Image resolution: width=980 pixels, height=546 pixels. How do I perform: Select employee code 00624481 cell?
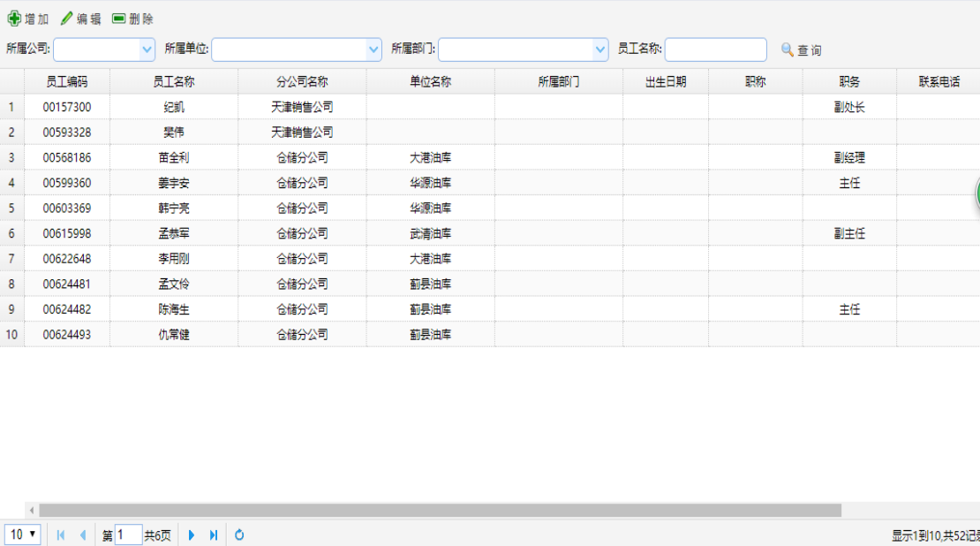pyautogui.click(x=67, y=284)
